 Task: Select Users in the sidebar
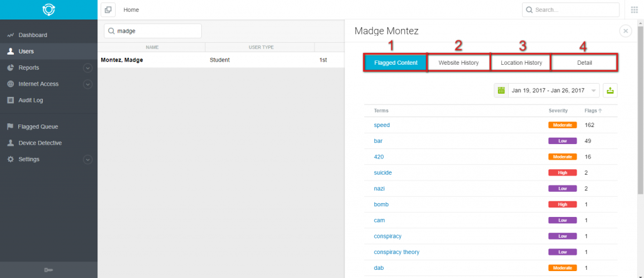coord(48,52)
